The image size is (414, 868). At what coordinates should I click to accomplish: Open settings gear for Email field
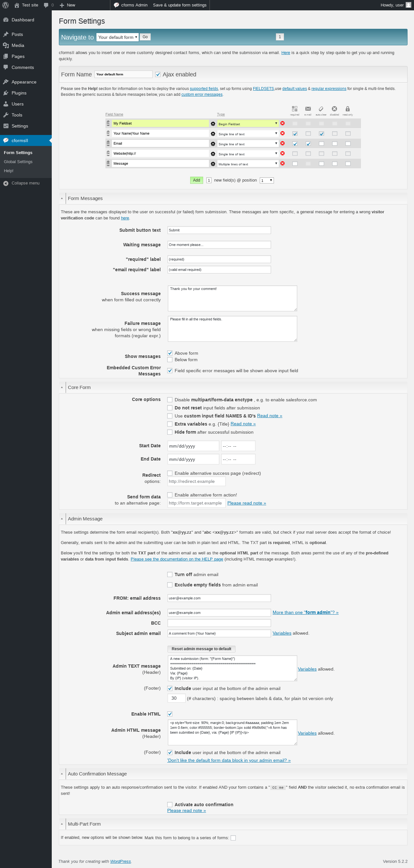[213, 144]
